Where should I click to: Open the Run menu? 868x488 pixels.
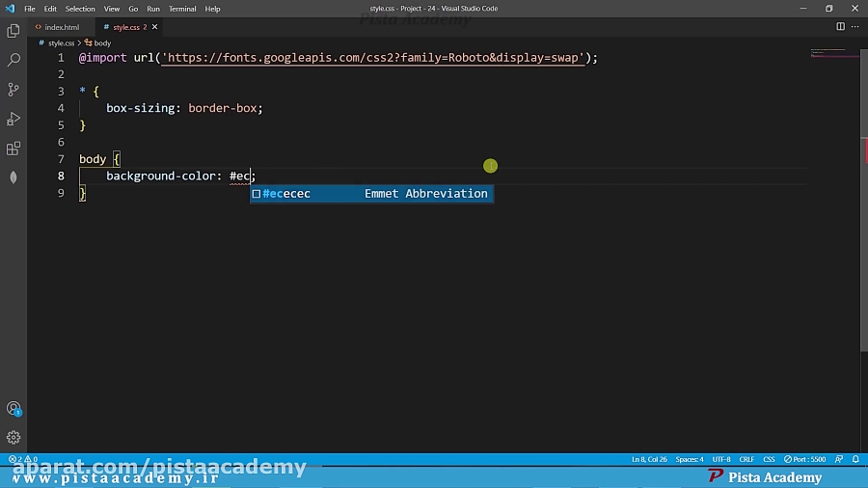[x=153, y=9]
